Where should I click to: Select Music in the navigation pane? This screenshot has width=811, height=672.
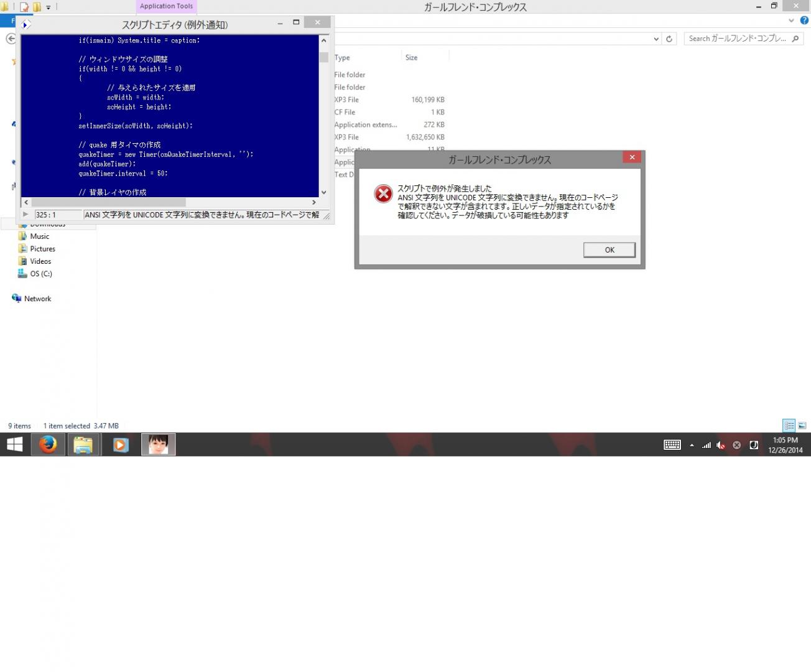(39, 236)
